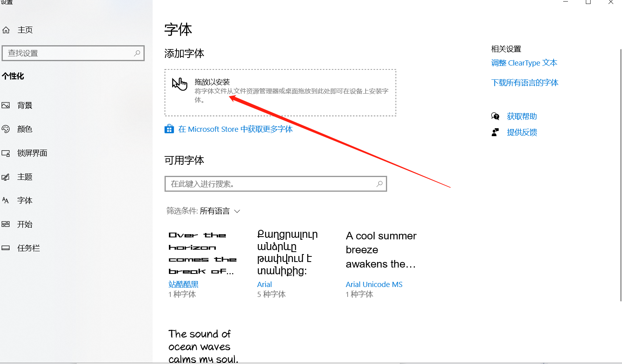The height and width of the screenshot is (364, 622).
Task: Minimize the settings window
Action: [x=566, y=2]
